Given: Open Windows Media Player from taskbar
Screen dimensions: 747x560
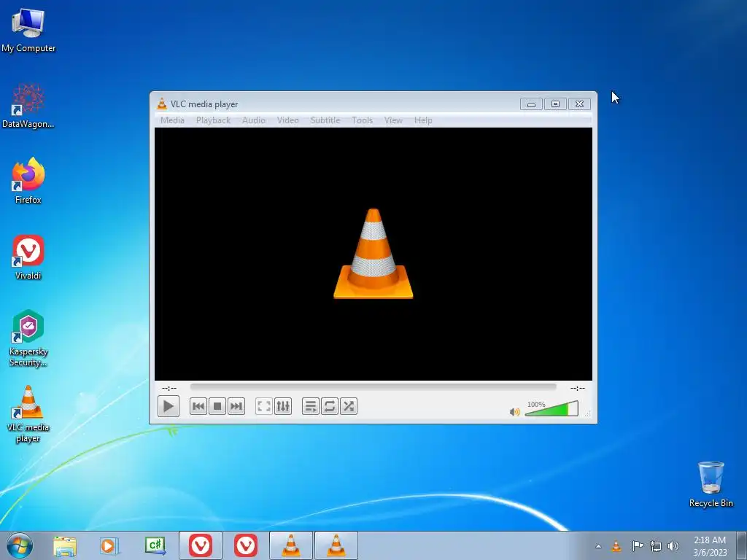Looking at the screenshot, I should (x=109, y=546).
